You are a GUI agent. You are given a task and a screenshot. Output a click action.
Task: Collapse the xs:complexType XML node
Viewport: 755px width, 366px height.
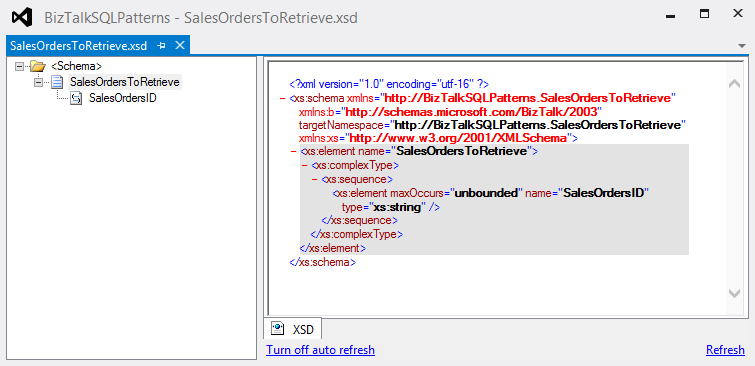[x=304, y=166]
